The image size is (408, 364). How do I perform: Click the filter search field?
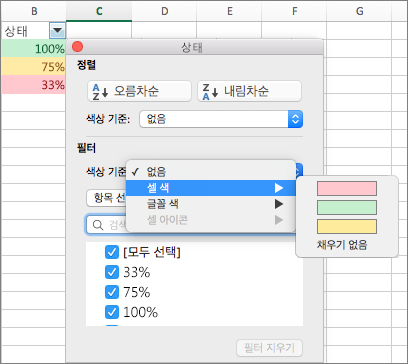coord(107,225)
